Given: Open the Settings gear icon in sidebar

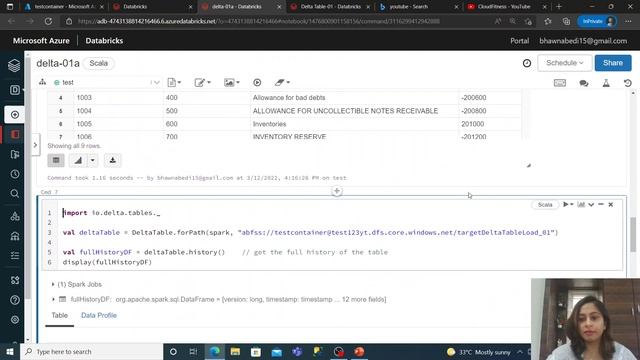Looking at the screenshot, I should pyautogui.click(x=15, y=320).
